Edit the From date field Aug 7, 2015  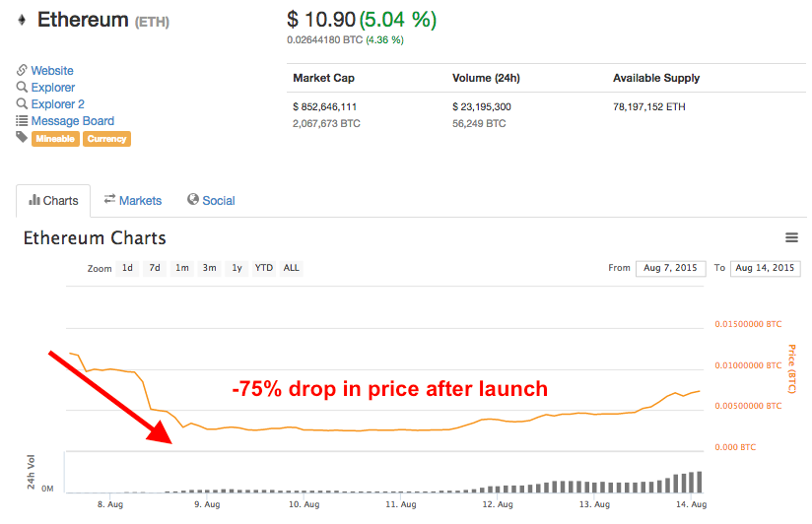click(x=671, y=268)
